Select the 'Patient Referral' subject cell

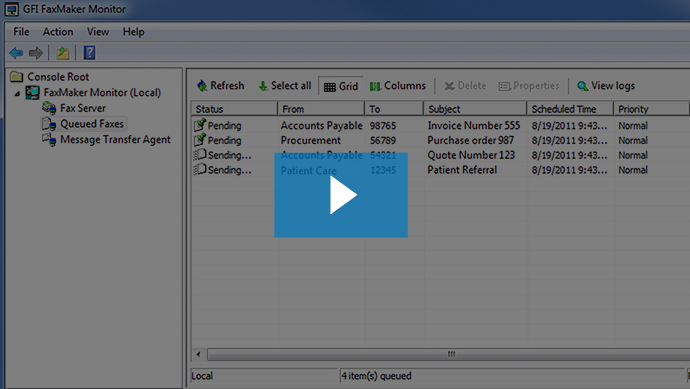[462, 170]
